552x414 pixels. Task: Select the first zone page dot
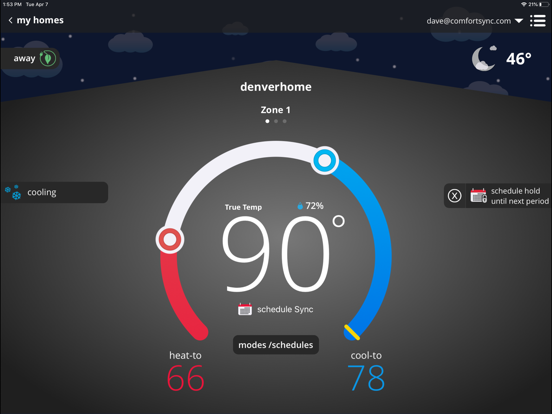267,121
